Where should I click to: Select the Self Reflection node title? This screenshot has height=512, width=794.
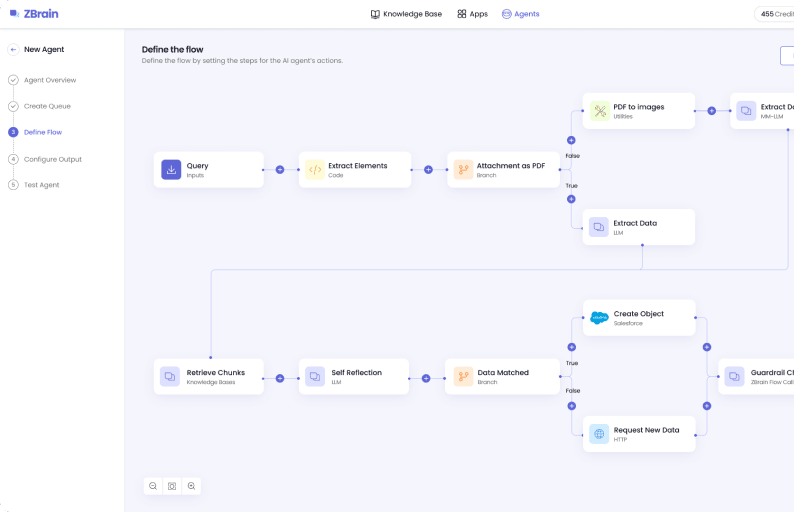tap(356, 372)
